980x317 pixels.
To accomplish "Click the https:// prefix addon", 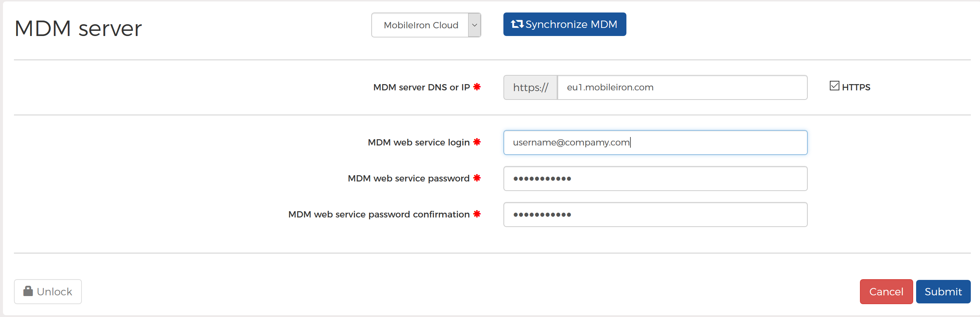I will click(x=530, y=87).
